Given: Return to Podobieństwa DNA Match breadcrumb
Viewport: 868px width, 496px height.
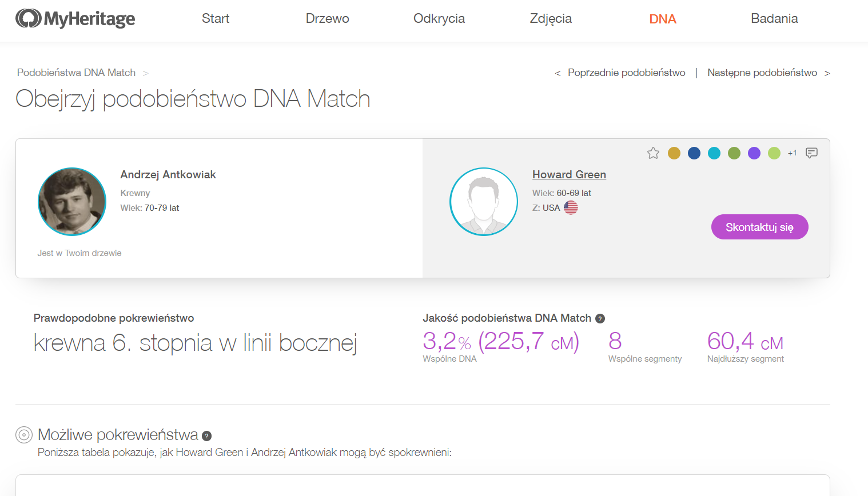Looking at the screenshot, I should (75, 73).
